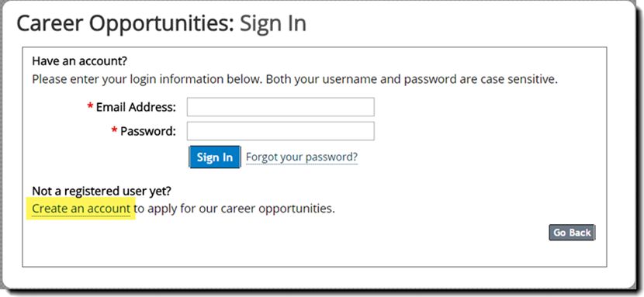Click the red asterisk beside Password

[115, 131]
